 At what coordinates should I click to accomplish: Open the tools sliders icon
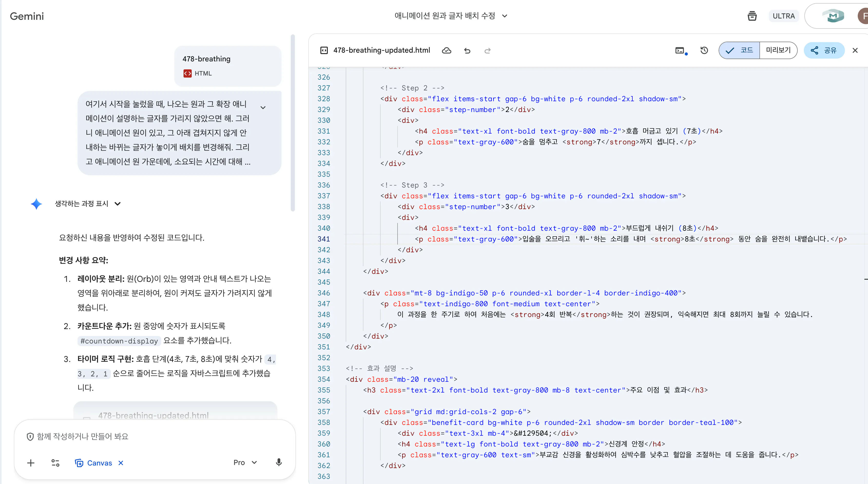coord(55,463)
